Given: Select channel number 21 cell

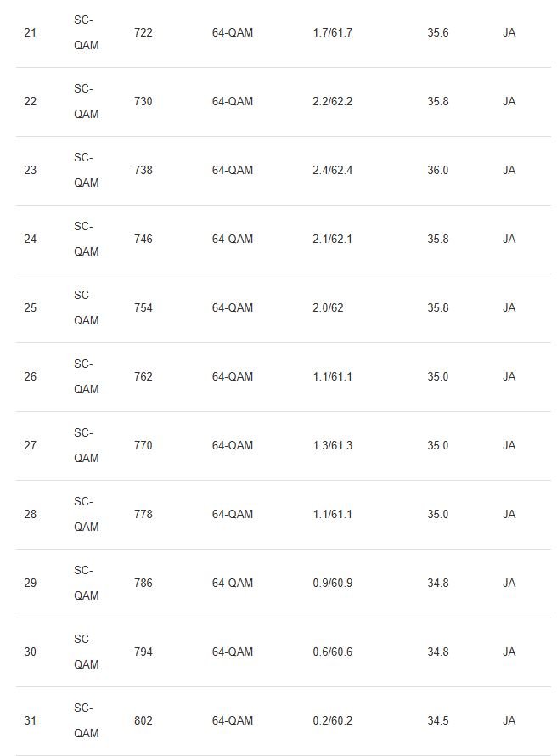Looking at the screenshot, I should pos(31,33).
